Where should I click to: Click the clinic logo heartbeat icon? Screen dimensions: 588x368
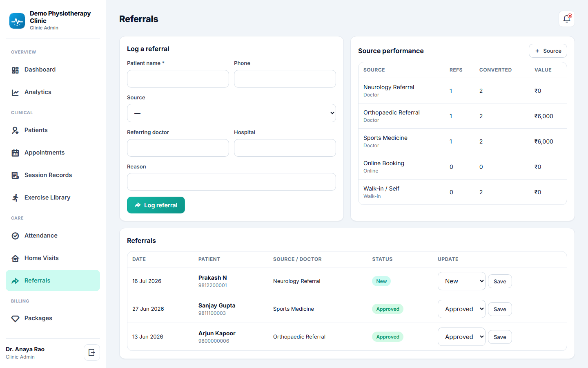[x=17, y=21]
